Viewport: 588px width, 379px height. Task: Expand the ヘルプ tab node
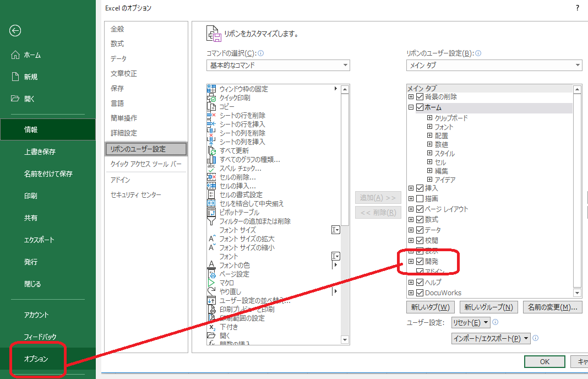click(411, 282)
